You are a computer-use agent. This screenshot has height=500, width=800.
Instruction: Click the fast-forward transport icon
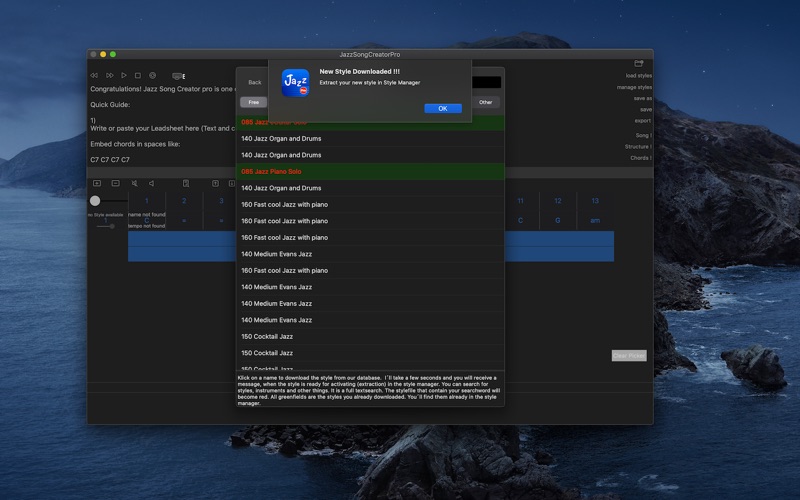110,76
